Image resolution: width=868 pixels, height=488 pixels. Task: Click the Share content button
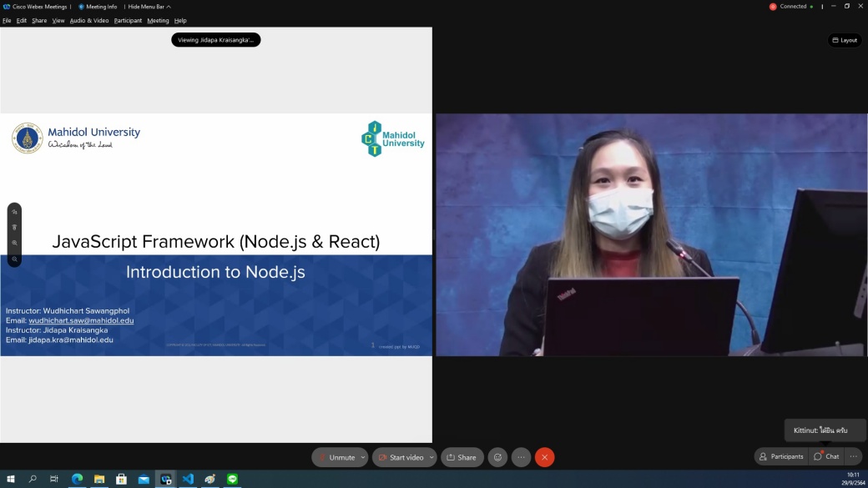click(462, 457)
